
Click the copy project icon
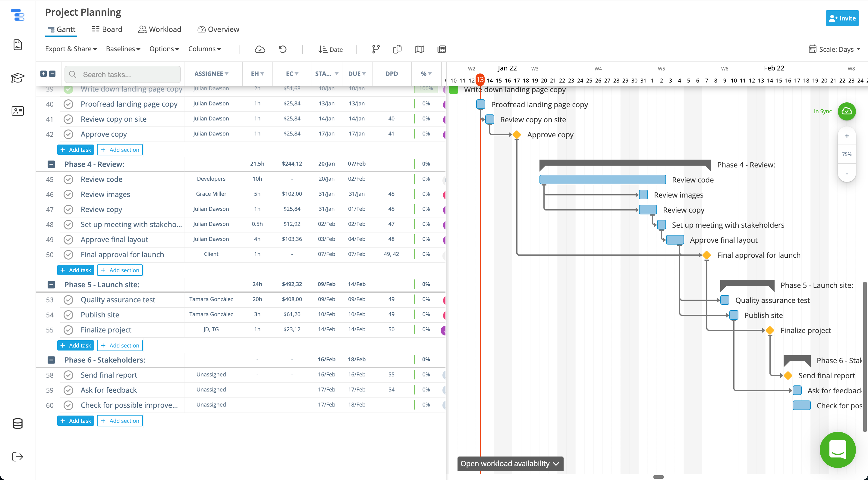pos(397,49)
